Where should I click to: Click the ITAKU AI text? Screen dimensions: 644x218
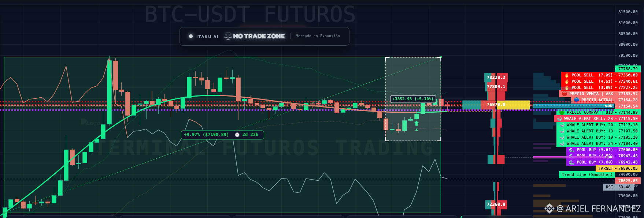(207, 37)
